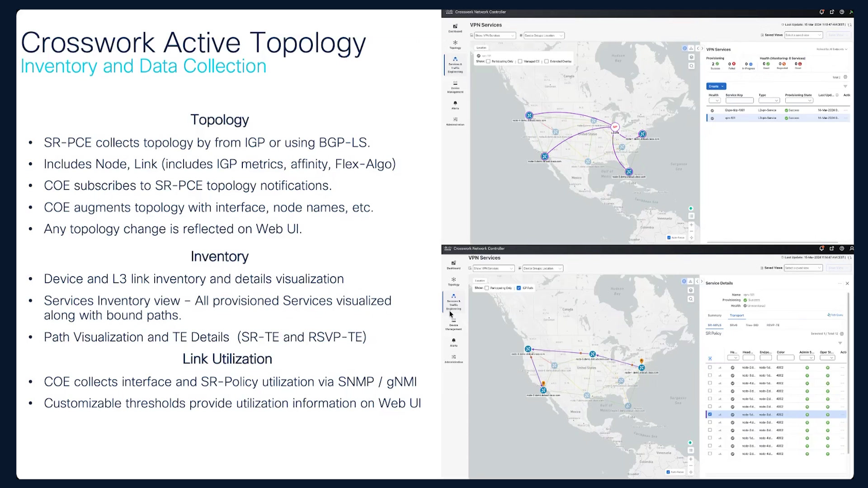Image resolution: width=868 pixels, height=488 pixels.
Task: Close the Service Details panel
Action: pyautogui.click(x=847, y=283)
